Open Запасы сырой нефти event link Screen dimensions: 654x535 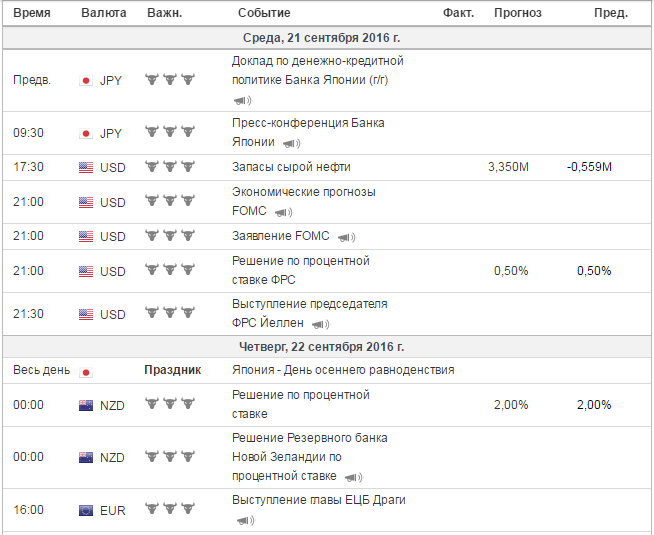[291, 167]
